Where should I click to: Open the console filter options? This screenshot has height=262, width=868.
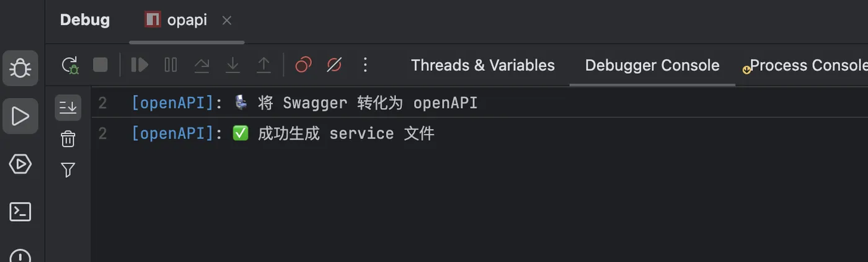tap(68, 170)
